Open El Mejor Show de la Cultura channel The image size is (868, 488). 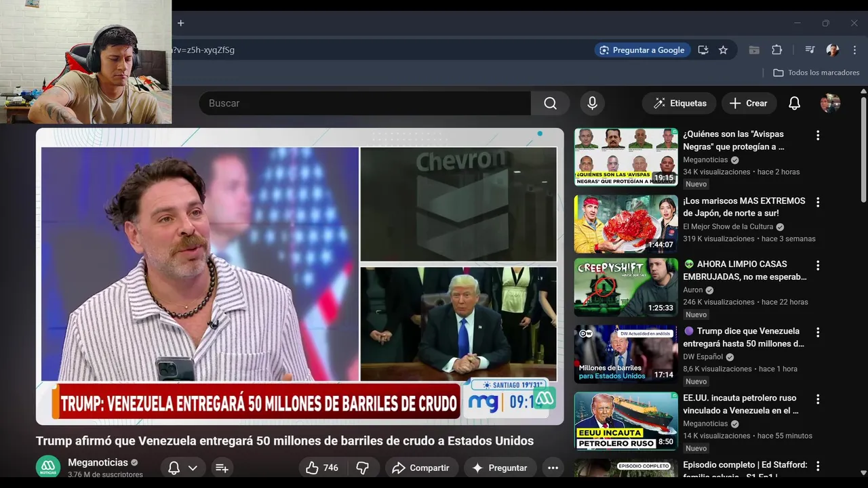click(x=728, y=227)
